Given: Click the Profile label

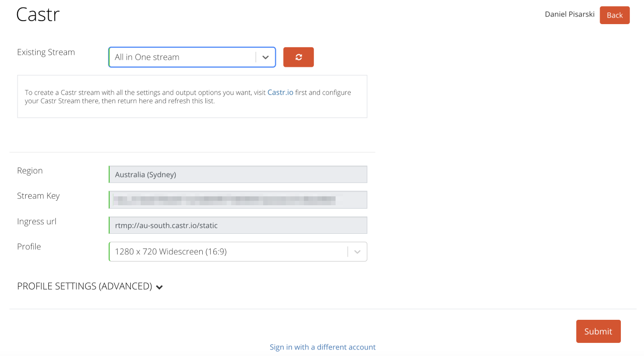Looking at the screenshot, I should [x=29, y=246].
